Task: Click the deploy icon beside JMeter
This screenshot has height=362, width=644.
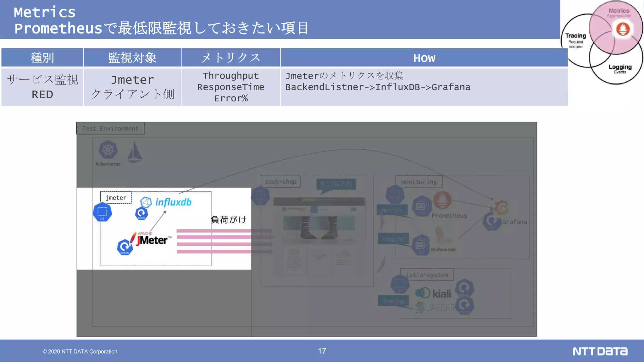Action: point(125,247)
